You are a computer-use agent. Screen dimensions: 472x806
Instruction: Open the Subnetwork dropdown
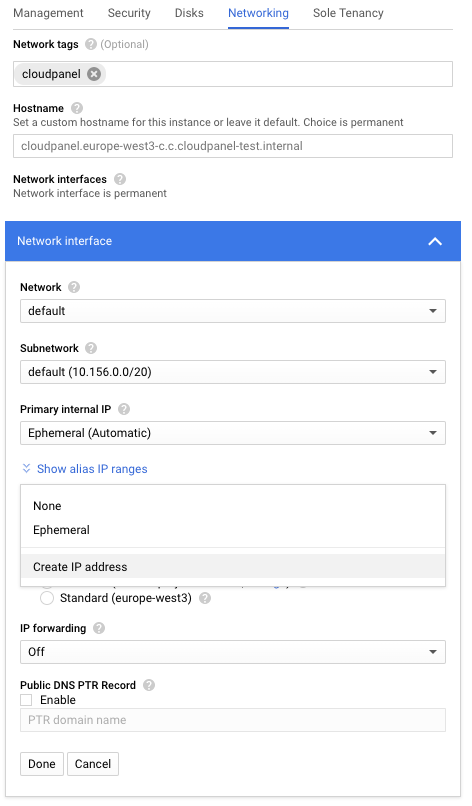[233, 372]
